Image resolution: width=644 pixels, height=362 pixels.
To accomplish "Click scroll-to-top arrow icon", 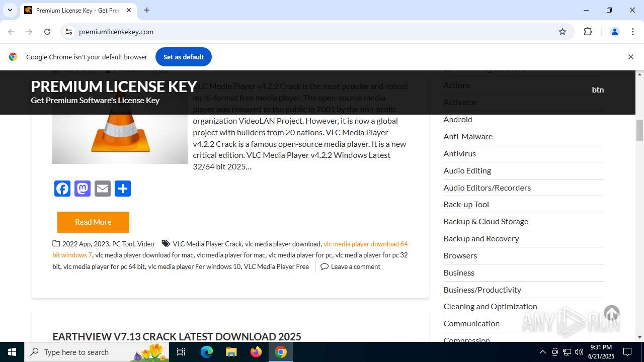I will pyautogui.click(x=612, y=313).
